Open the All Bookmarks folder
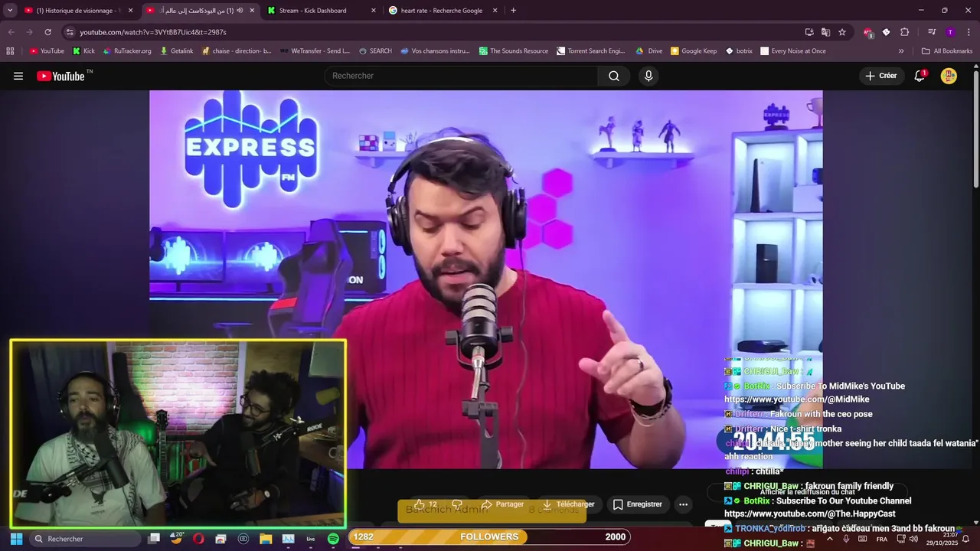The image size is (980, 551). click(946, 51)
